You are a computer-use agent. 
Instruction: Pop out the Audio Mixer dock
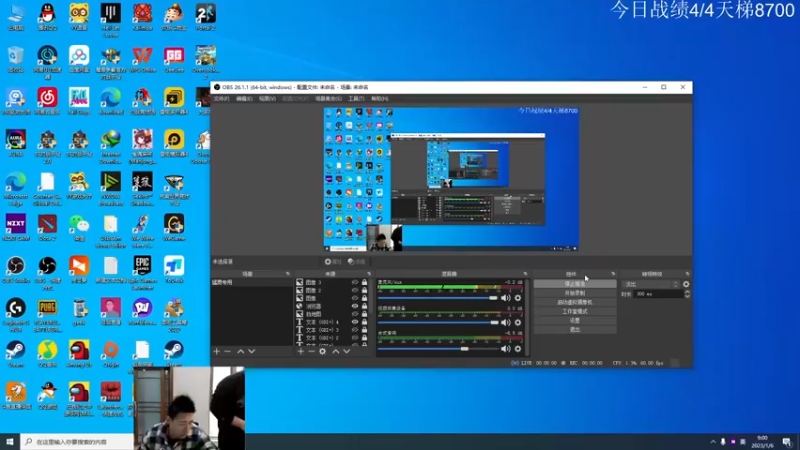pyautogui.click(x=525, y=274)
